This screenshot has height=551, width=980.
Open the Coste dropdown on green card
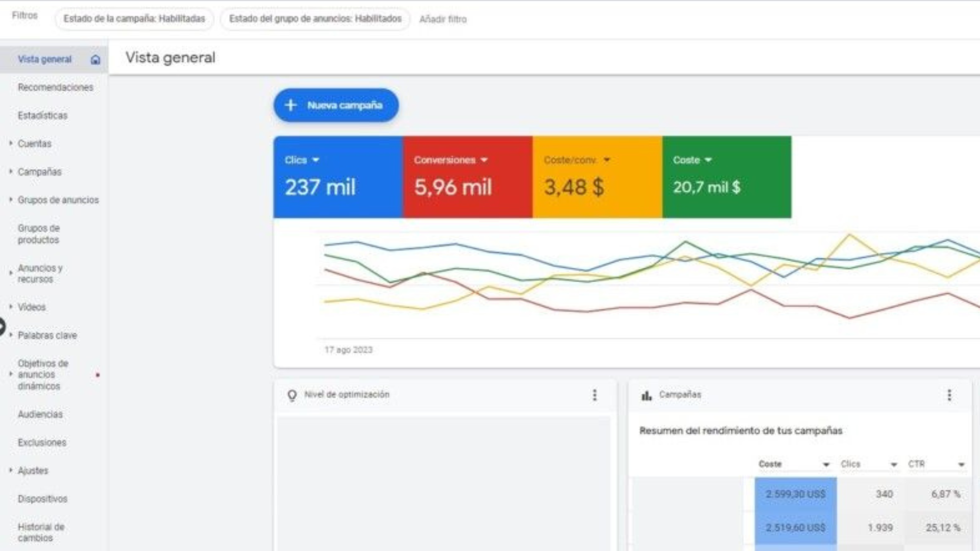(x=708, y=160)
